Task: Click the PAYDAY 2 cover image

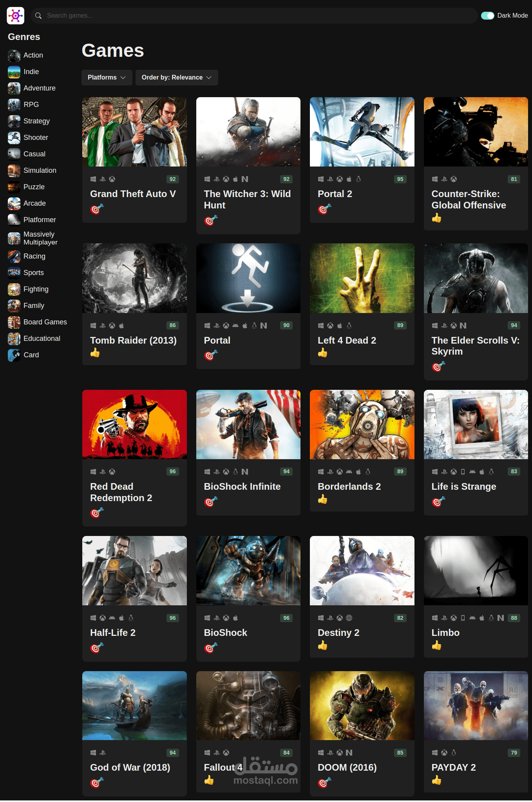Action: click(476, 706)
